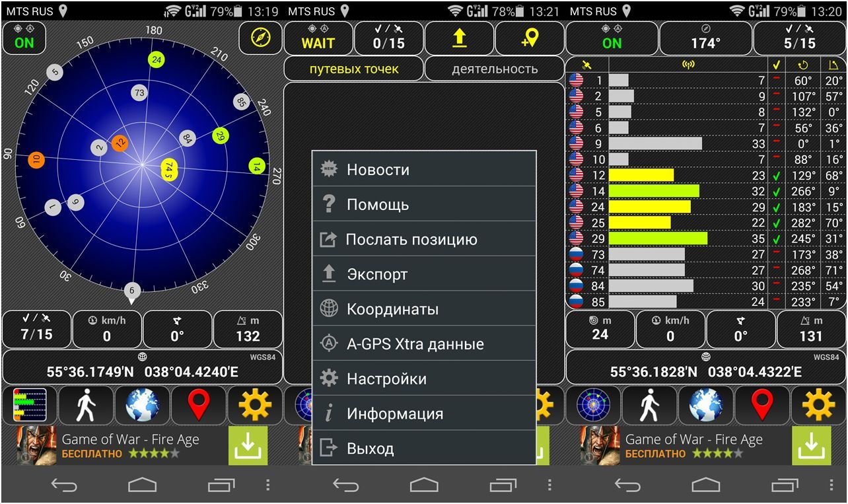Tap the coordinates field showing 55°36.1749'N
Viewport: 848px width, 504px height.
click(142, 367)
